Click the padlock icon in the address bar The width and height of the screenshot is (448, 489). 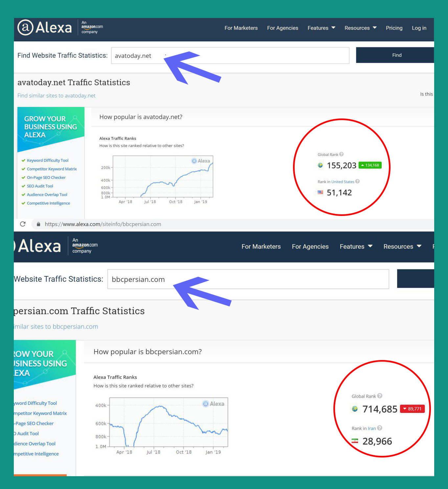pos(38,224)
